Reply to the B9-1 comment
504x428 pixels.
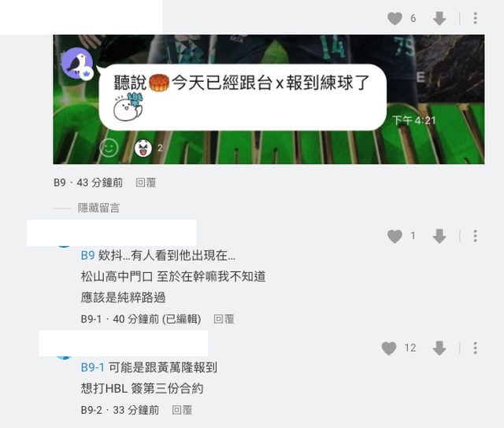224,319
